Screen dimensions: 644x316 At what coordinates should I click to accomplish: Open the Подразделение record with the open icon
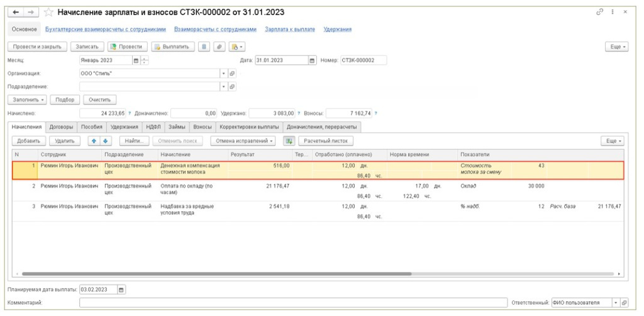point(232,87)
